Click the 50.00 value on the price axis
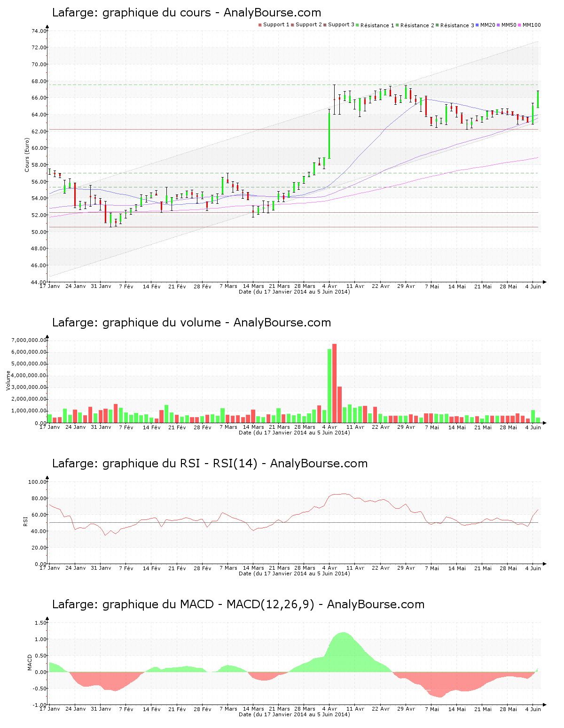This screenshot has width=564, height=728. [x=39, y=232]
